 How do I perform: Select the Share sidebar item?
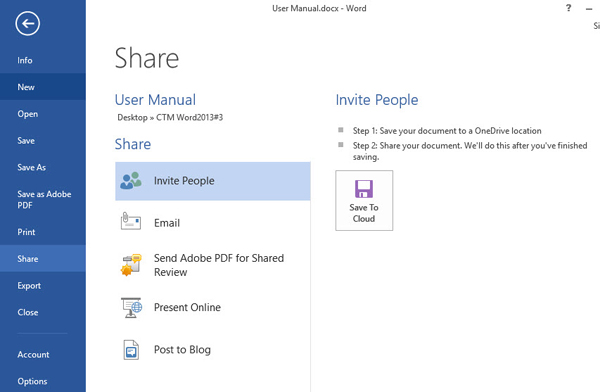point(43,259)
